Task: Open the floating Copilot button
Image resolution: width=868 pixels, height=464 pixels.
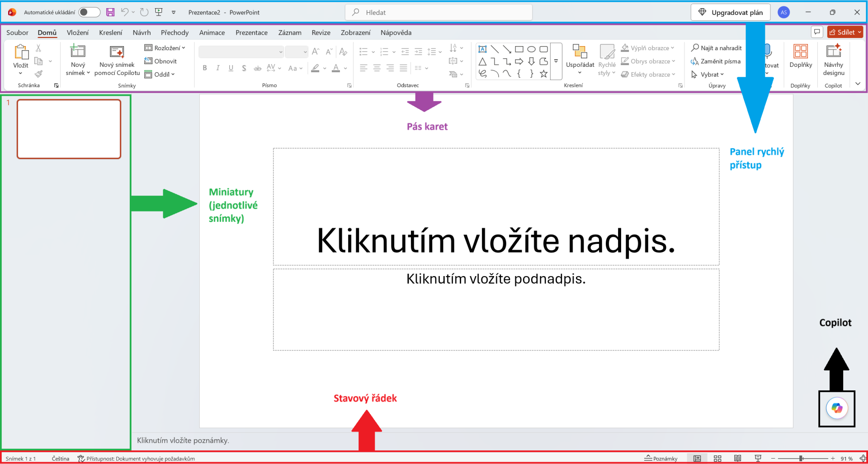Action: (837, 408)
